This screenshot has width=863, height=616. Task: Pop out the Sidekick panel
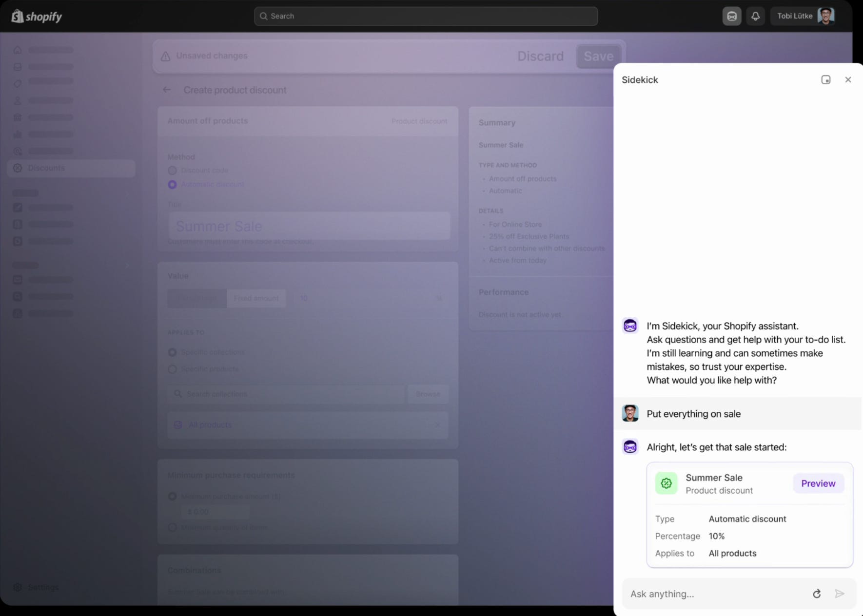coord(825,80)
